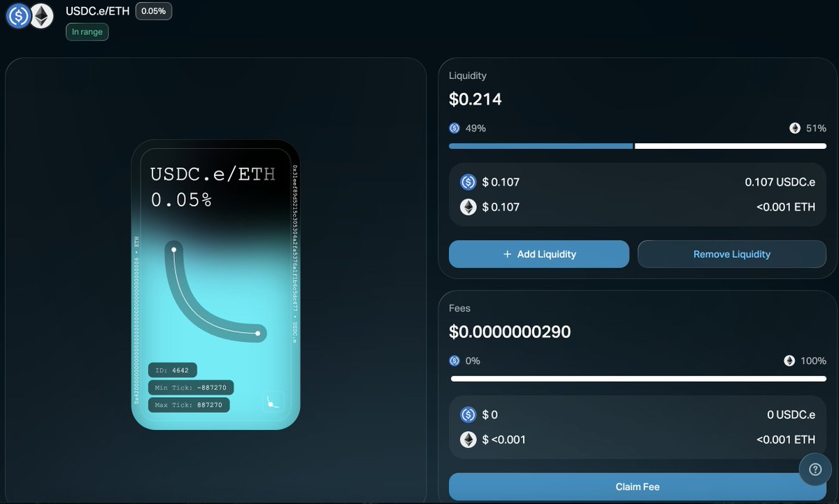Click the Liquidity section heading
The height and width of the screenshot is (504, 839).
tap(468, 75)
